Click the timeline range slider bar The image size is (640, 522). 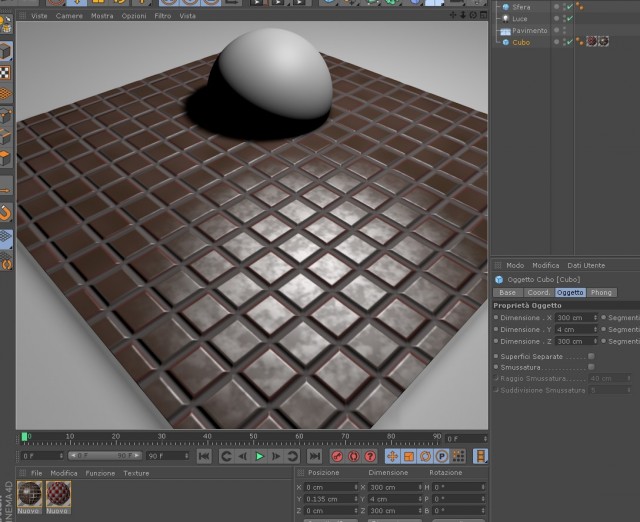104,455
